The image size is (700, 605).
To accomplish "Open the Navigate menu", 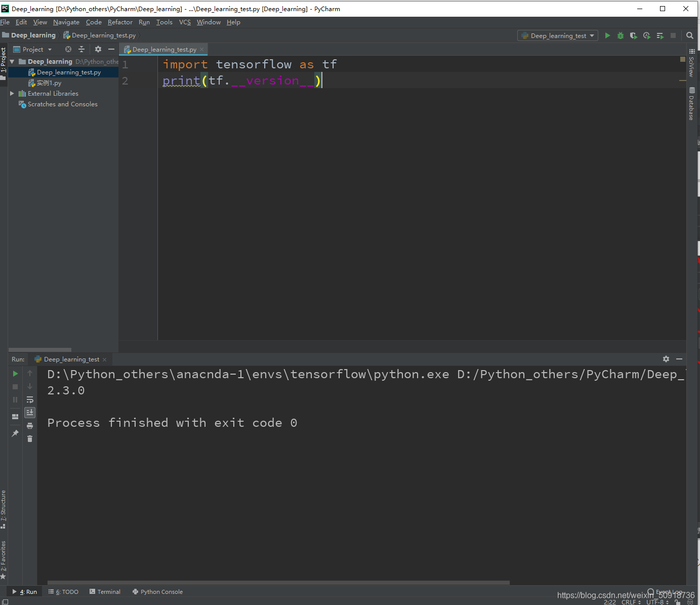I will click(66, 22).
